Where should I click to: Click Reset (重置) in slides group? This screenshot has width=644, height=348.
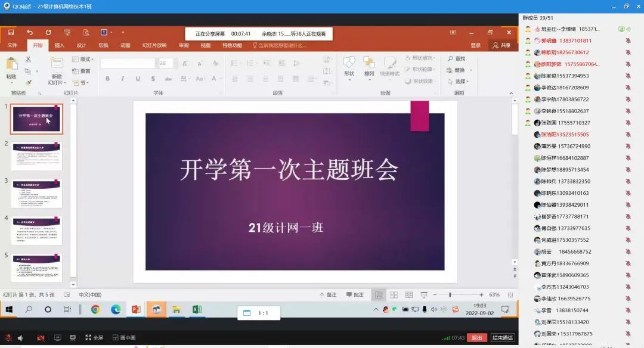tap(81, 71)
